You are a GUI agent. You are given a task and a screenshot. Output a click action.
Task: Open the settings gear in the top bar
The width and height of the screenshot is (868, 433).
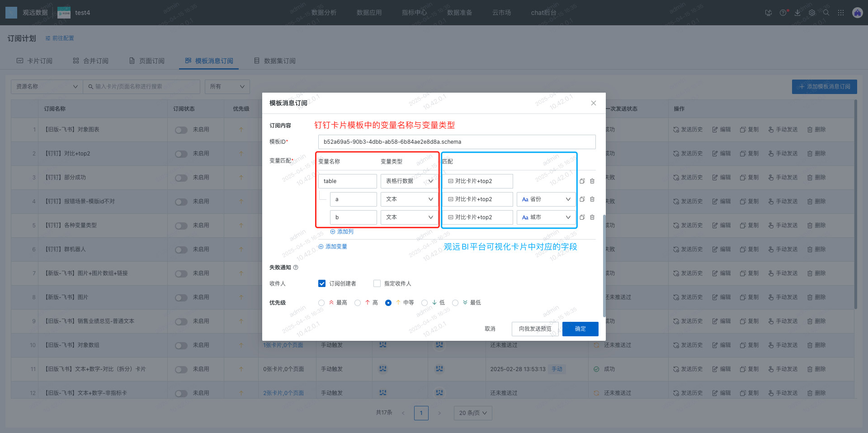812,13
